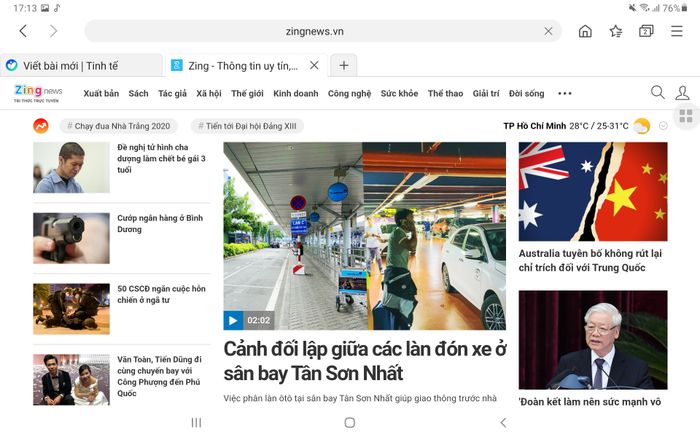Switch to the Viết bài mới | Tinh tế tab
Viewport: 700px width, 438px height.
[x=81, y=66]
